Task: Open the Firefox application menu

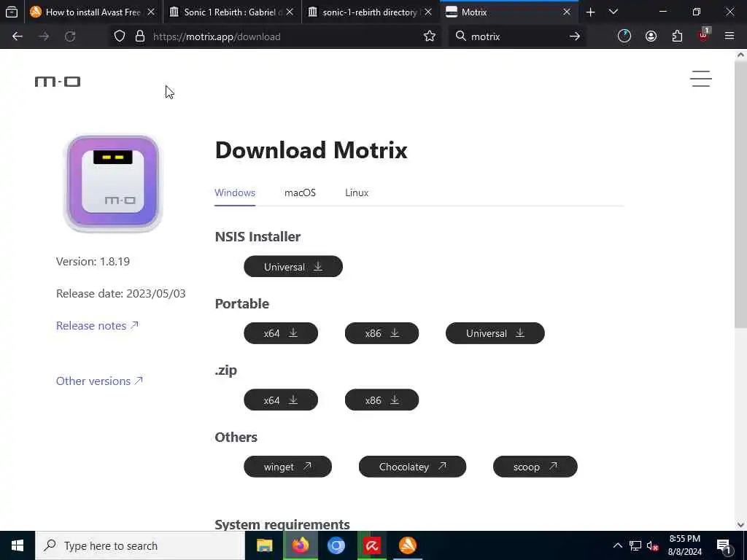Action: point(729,36)
